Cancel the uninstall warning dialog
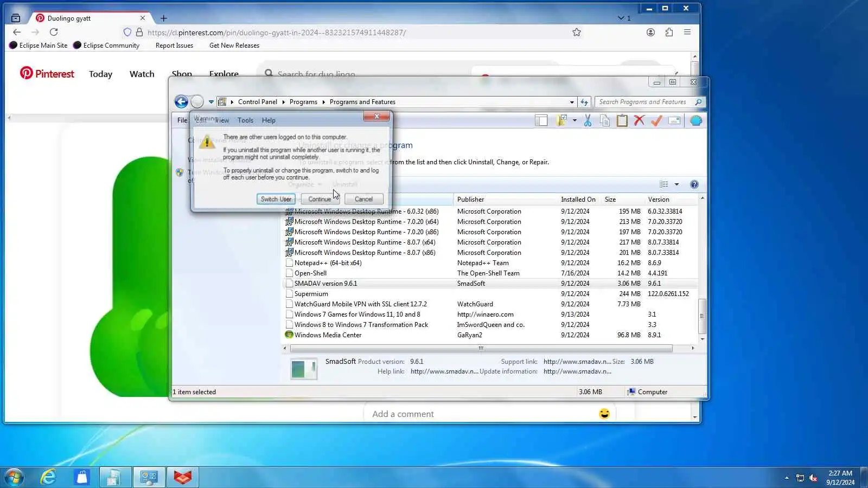The width and height of the screenshot is (868, 488). pyautogui.click(x=363, y=199)
